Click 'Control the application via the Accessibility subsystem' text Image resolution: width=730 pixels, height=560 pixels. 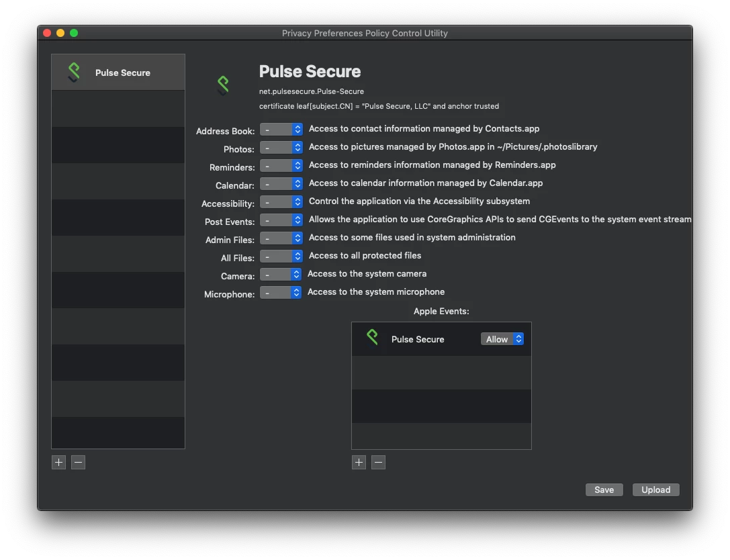coord(420,201)
